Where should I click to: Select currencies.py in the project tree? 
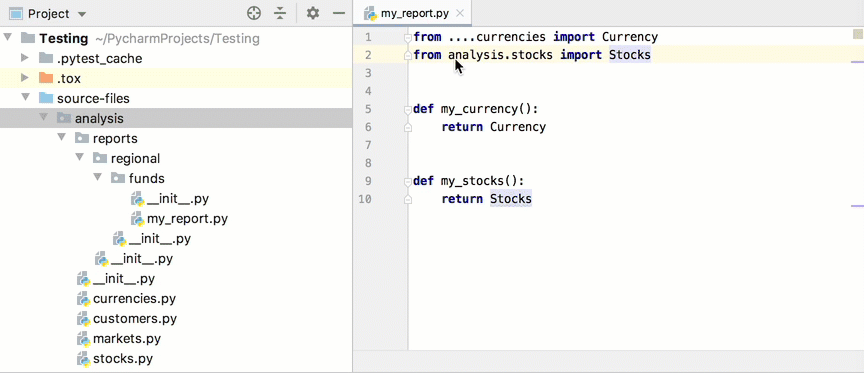(x=134, y=299)
